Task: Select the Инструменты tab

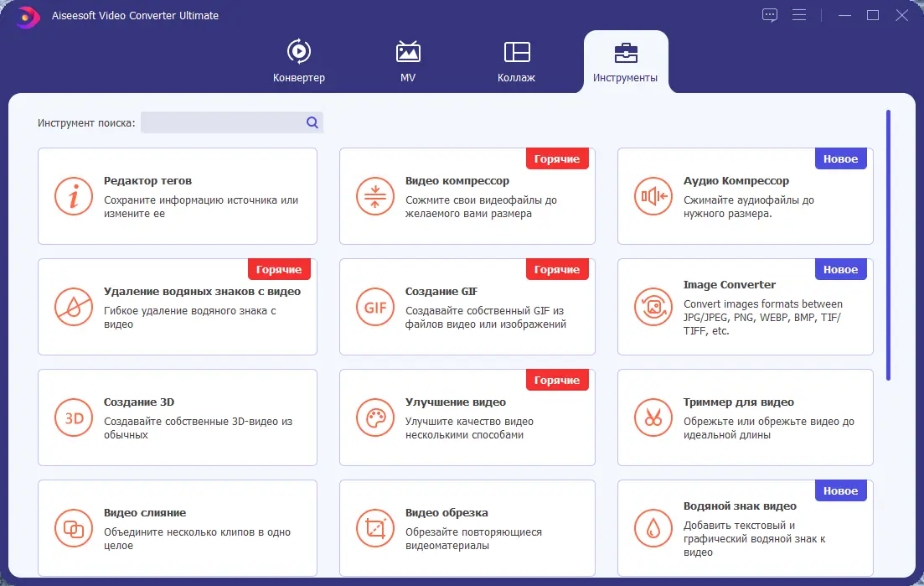Action: pyautogui.click(x=626, y=61)
